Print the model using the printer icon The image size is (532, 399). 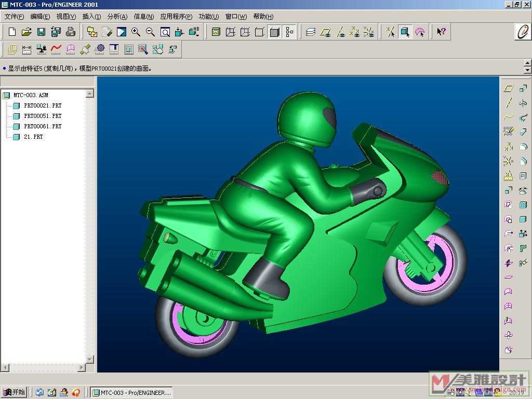[x=70, y=32]
